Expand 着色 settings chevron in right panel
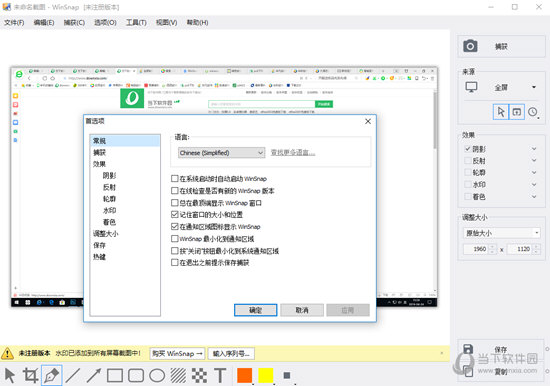 tap(534, 197)
